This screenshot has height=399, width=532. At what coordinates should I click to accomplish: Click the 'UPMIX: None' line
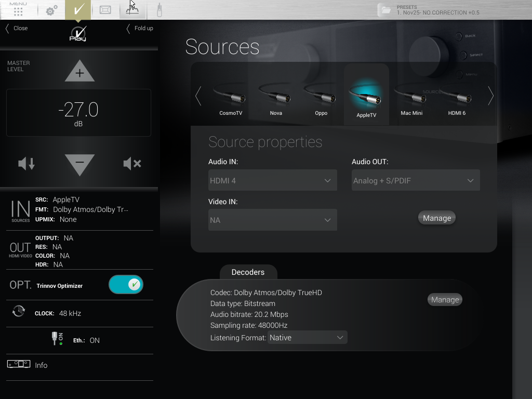point(56,219)
